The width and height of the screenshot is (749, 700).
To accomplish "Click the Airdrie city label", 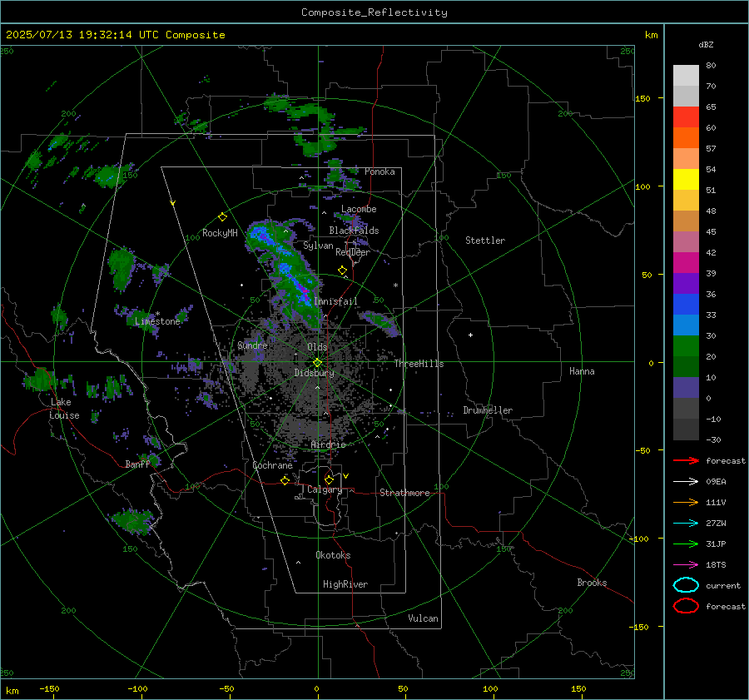I will click(x=328, y=444).
